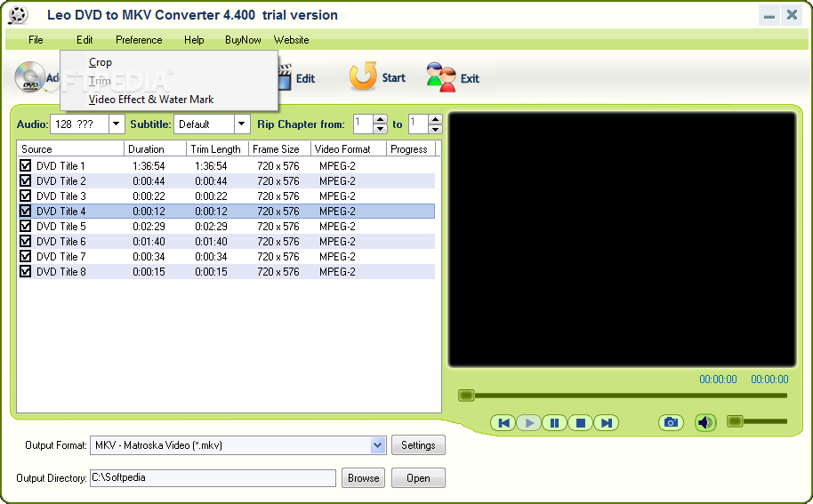Viewport: 813px width, 504px height.
Task: Click the Video Format column header
Action: 349,149
